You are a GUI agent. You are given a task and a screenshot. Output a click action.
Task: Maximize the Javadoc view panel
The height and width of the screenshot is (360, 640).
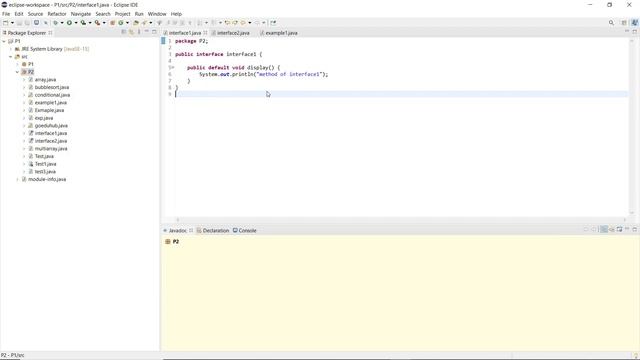click(635, 229)
